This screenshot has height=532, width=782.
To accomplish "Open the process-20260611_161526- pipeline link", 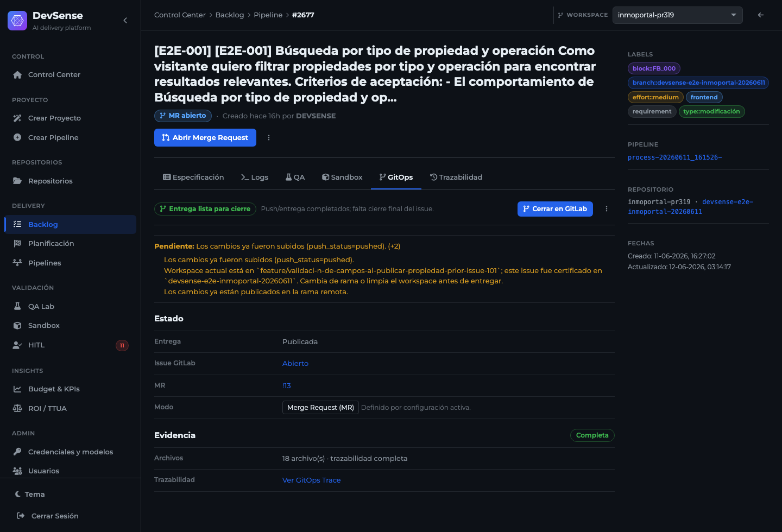I will tap(674, 157).
